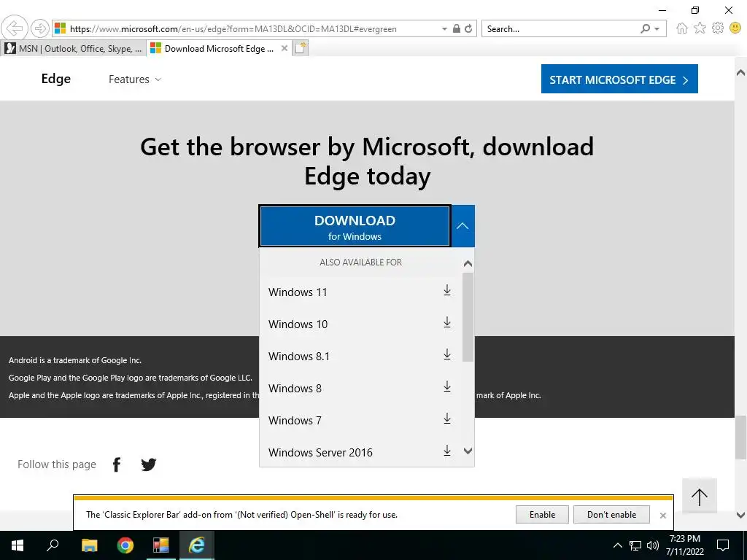Enable the Classic Explorer Bar add-on
The width and height of the screenshot is (747, 560).
click(542, 515)
